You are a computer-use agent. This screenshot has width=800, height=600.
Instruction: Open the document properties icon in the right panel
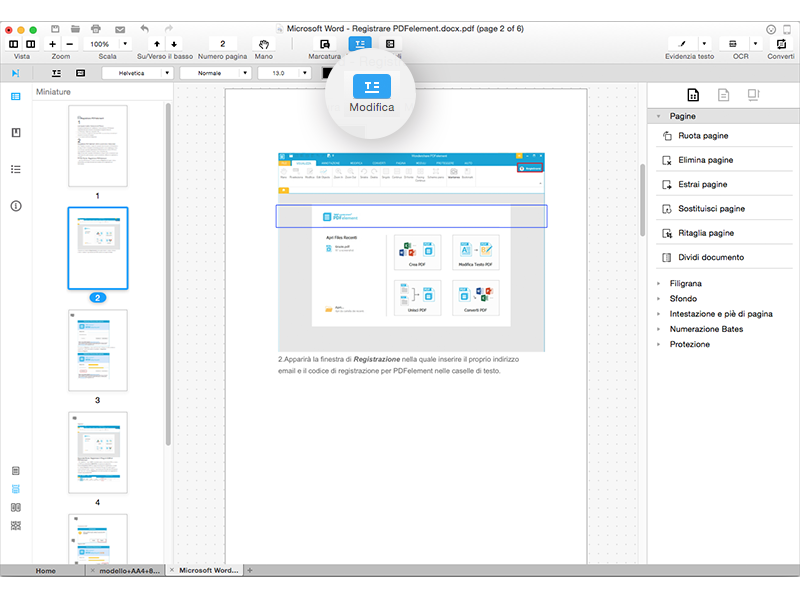point(723,95)
